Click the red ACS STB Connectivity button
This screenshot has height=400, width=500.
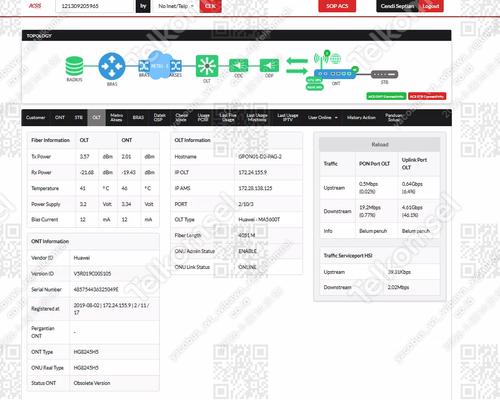pos(427,96)
